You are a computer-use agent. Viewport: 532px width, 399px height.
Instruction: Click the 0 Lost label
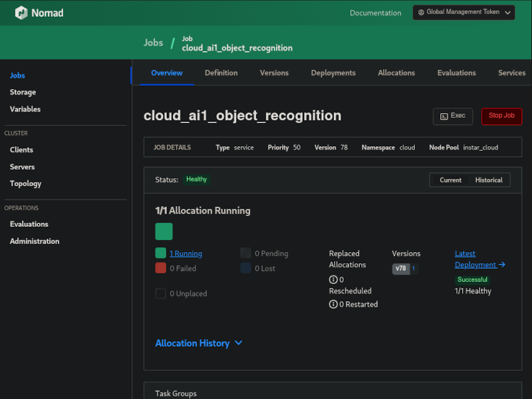click(265, 269)
